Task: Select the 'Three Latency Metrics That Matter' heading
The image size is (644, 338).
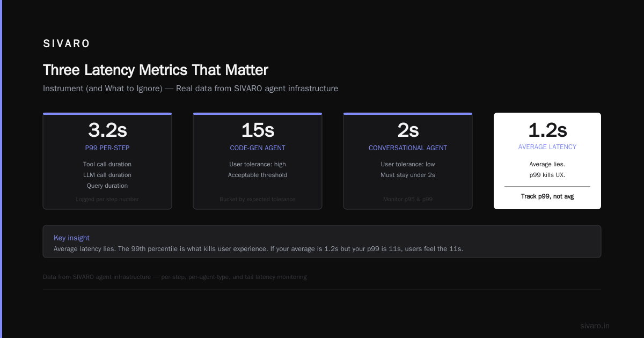Action: (x=156, y=70)
